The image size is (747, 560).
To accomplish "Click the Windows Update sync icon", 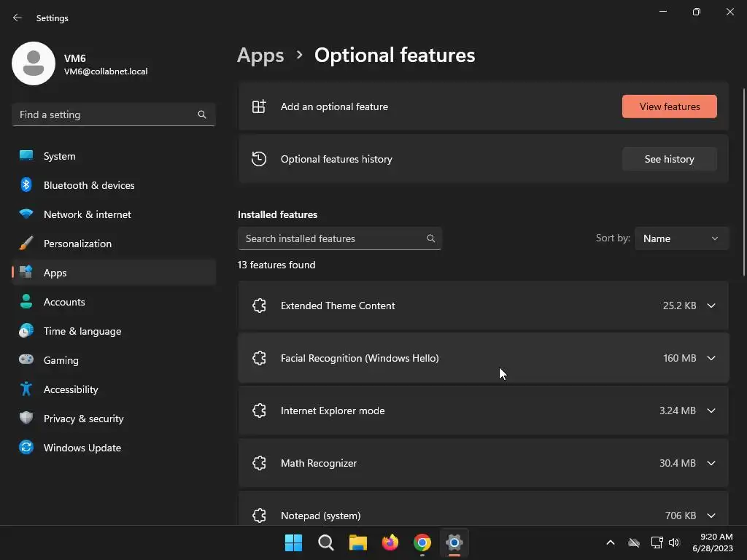I will coord(26,448).
